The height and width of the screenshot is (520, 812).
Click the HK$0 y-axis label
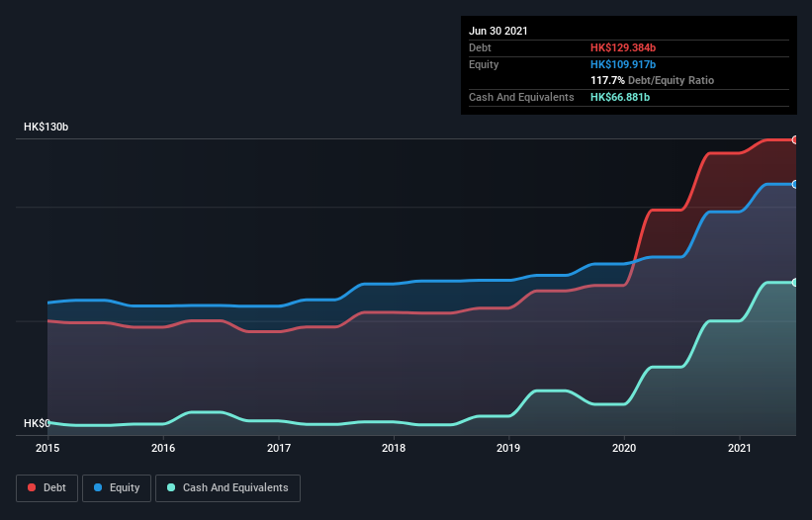click(37, 423)
